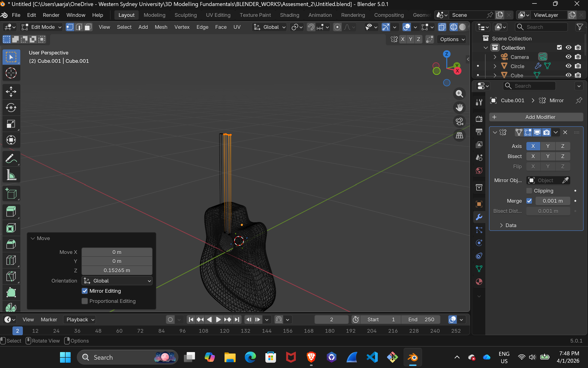Image resolution: width=588 pixels, height=368 pixels.
Task: Switch to the UV Editing workspace tab
Action: point(218,15)
